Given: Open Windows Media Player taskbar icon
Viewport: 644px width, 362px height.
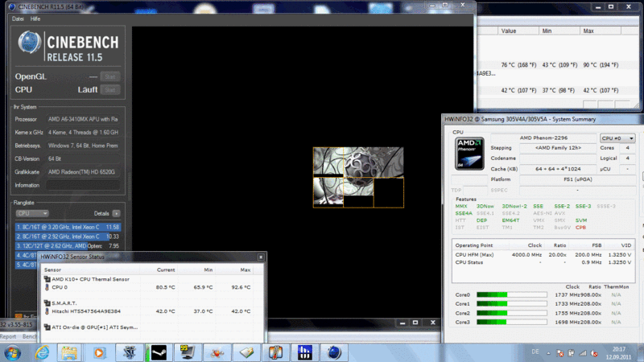Looking at the screenshot, I should point(99,353).
